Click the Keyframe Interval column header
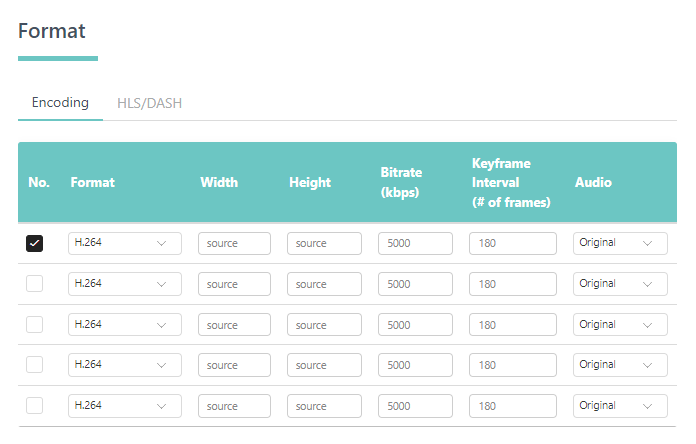Viewport: 696px width, 444px height. point(511,182)
